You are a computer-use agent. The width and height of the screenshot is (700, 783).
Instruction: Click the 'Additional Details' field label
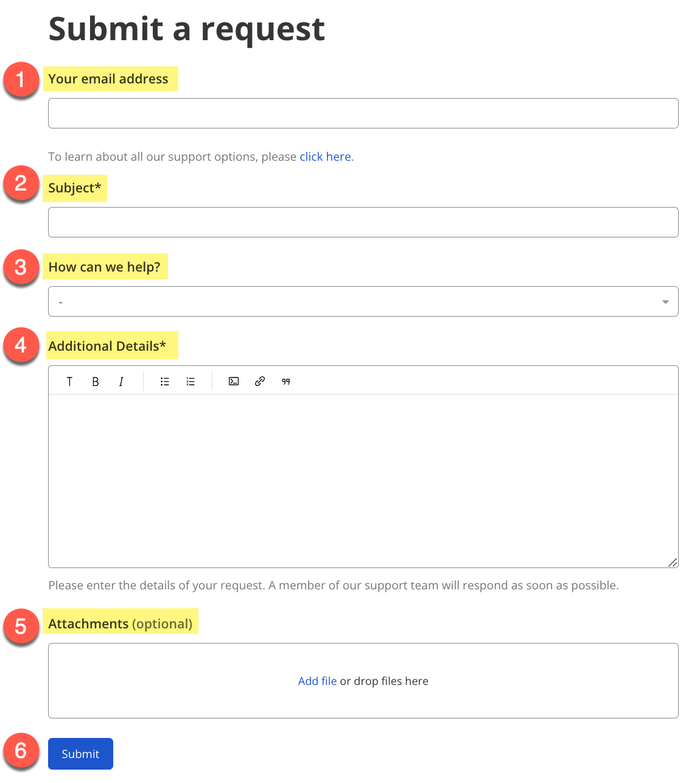[x=107, y=346]
